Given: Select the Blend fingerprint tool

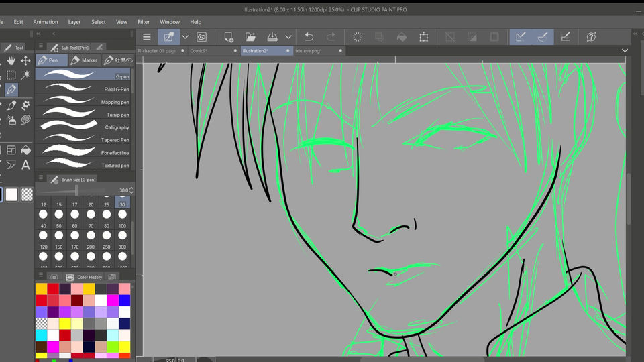Looking at the screenshot, I should pos(26,120).
